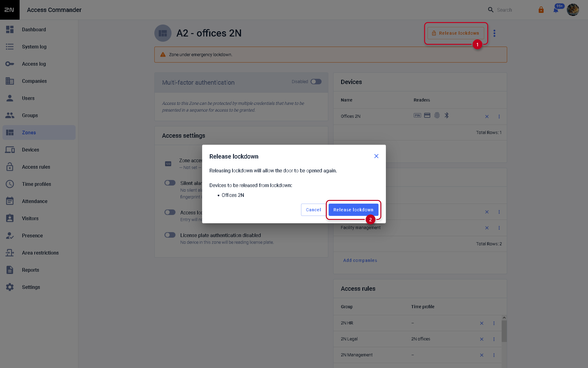Open more options for 2N HR rule
This screenshot has width=588, height=368.
pyautogui.click(x=494, y=323)
